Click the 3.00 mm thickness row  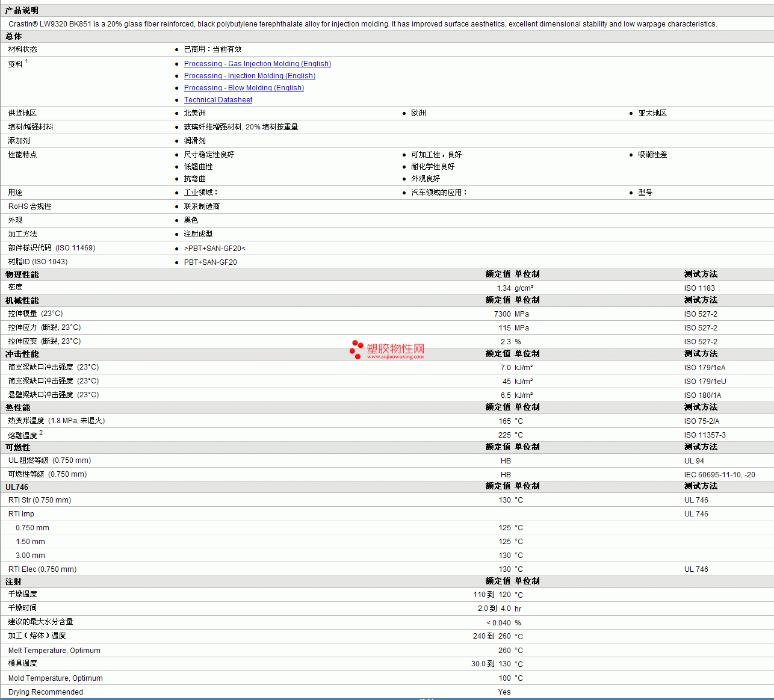(x=30, y=556)
